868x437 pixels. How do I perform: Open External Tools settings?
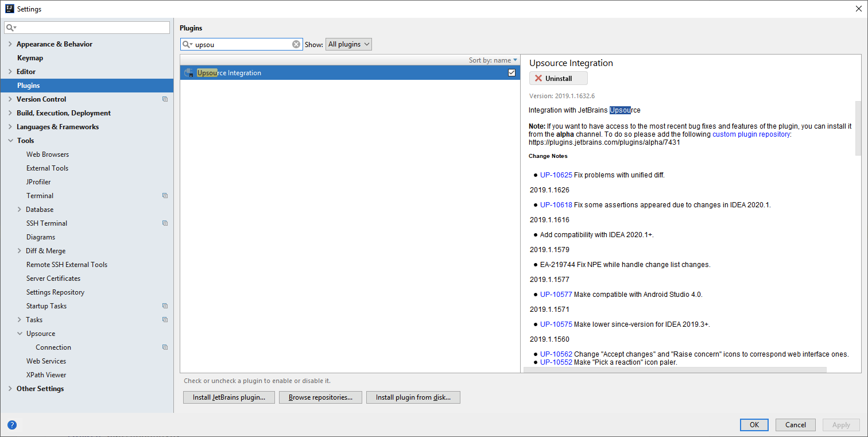coord(47,168)
